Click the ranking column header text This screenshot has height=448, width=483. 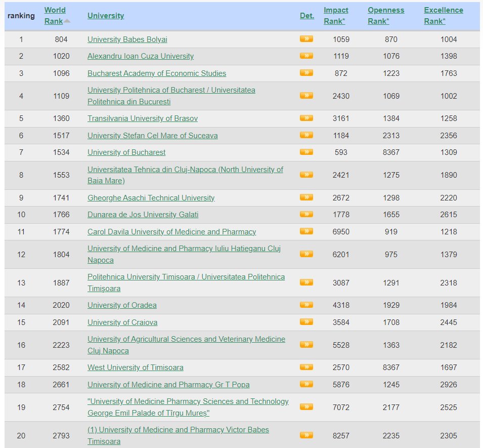(x=21, y=16)
